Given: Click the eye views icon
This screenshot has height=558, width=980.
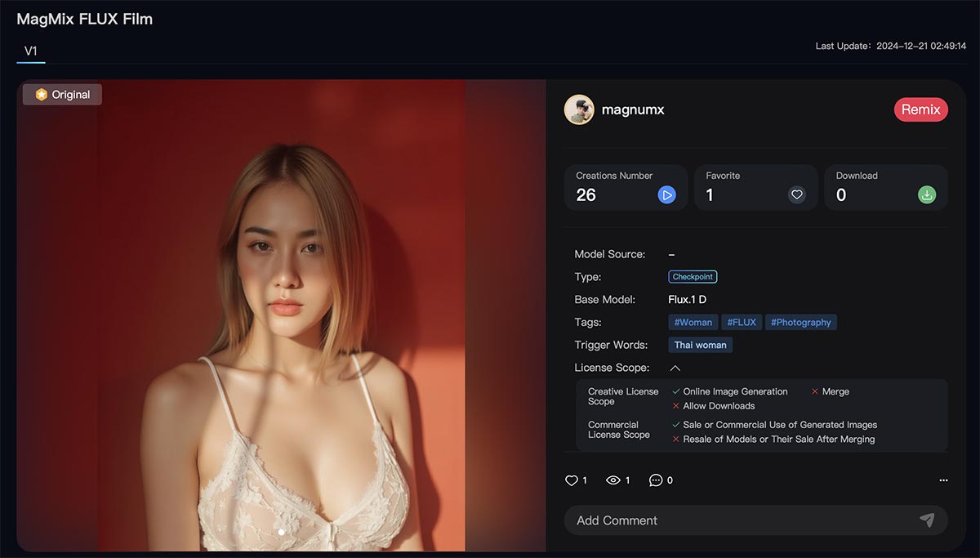Looking at the screenshot, I should tap(613, 480).
